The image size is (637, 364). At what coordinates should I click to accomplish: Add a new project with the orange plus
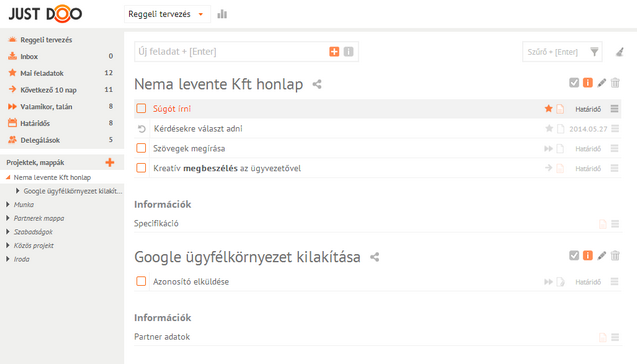(110, 162)
